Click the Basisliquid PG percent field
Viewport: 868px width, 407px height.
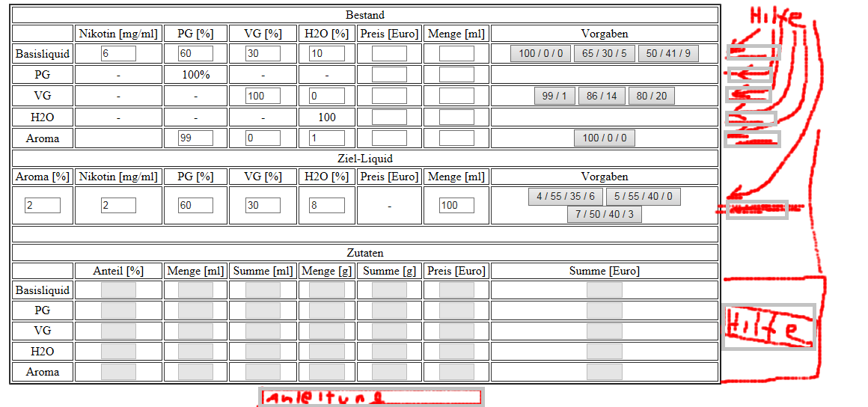click(x=195, y=54)
